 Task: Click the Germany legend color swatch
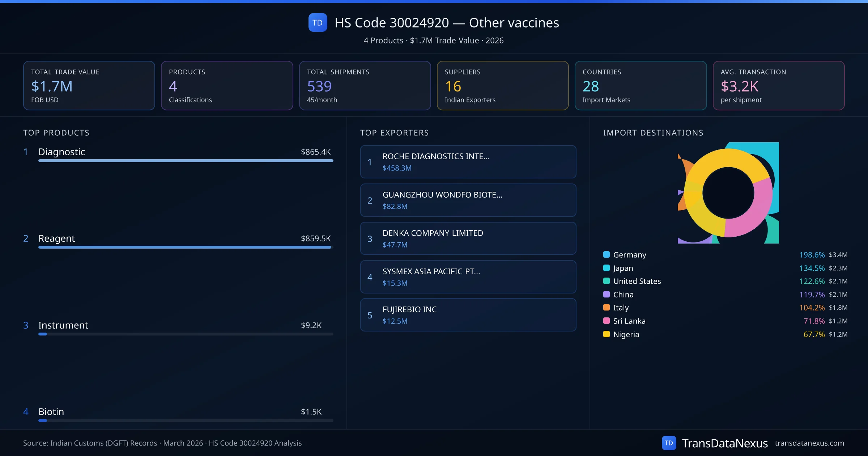click(607, 254)
